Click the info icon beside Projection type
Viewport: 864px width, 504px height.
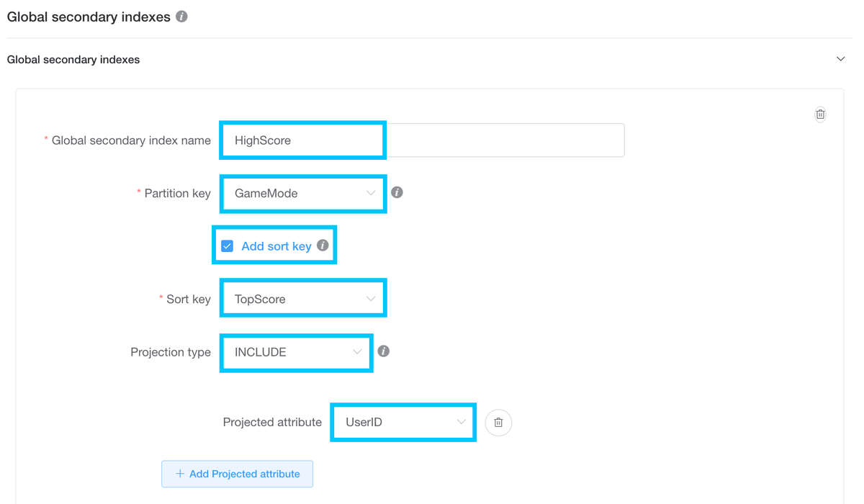(383, 351)
